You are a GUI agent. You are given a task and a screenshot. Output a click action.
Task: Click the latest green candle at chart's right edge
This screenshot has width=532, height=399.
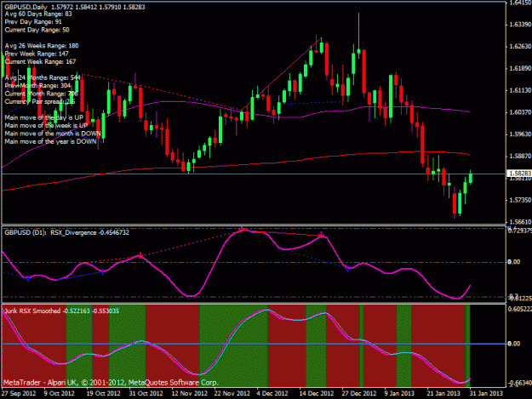pyautogui.click(x=471, y=178)
